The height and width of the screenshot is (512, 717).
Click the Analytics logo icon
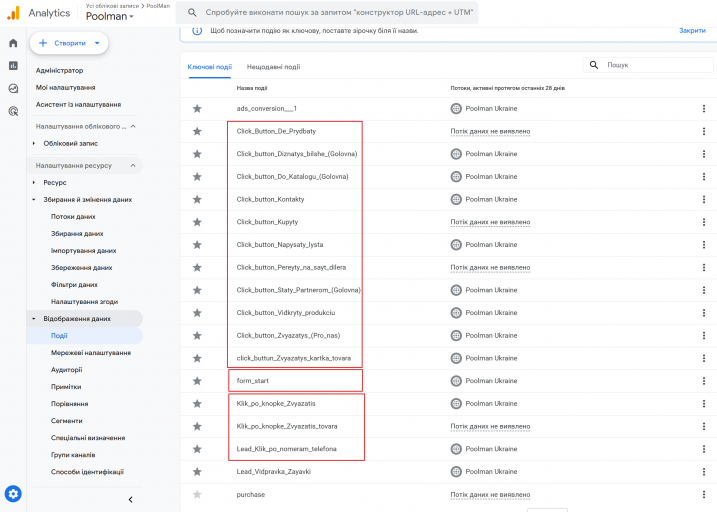point(13,13)
